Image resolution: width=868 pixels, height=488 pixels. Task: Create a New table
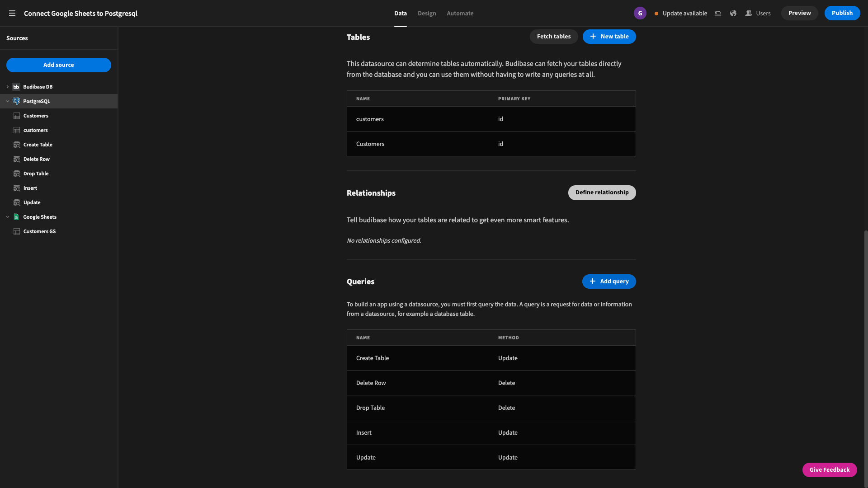[x=609, y=37]
